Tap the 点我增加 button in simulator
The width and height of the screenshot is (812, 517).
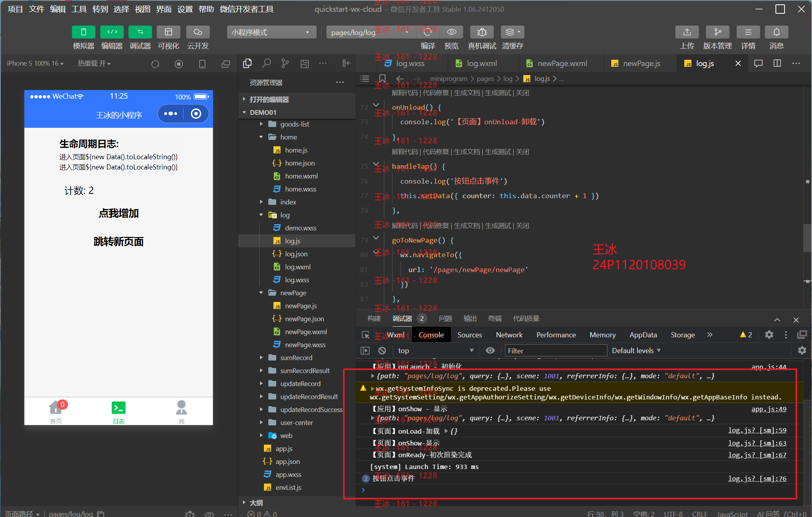click(x=119, y=213)
